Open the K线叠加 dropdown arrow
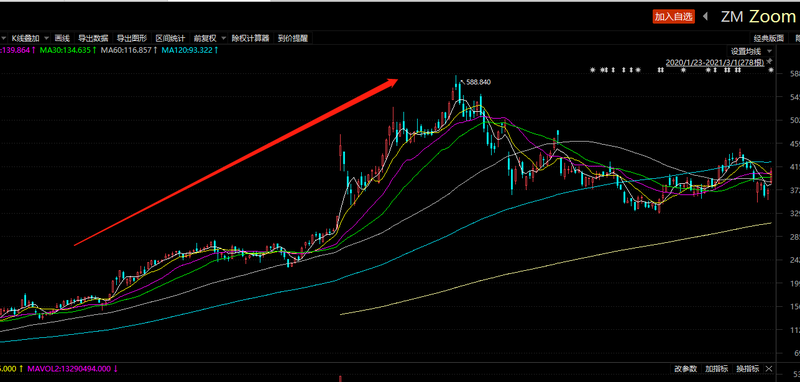800x382 pixels. [46, 38]
